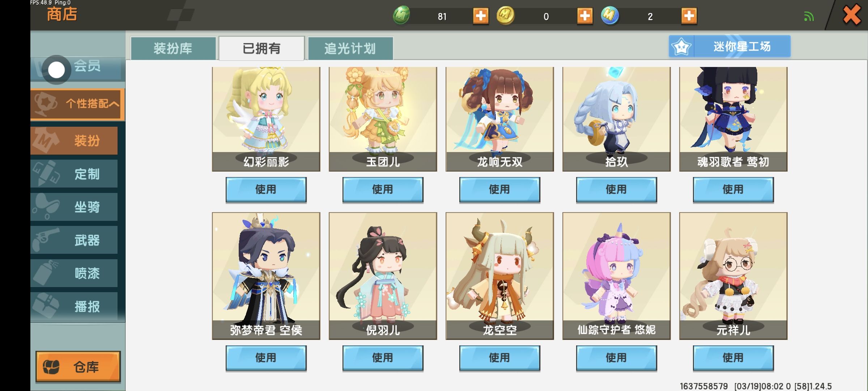Open the 会员 membership section

click(78, 68)
